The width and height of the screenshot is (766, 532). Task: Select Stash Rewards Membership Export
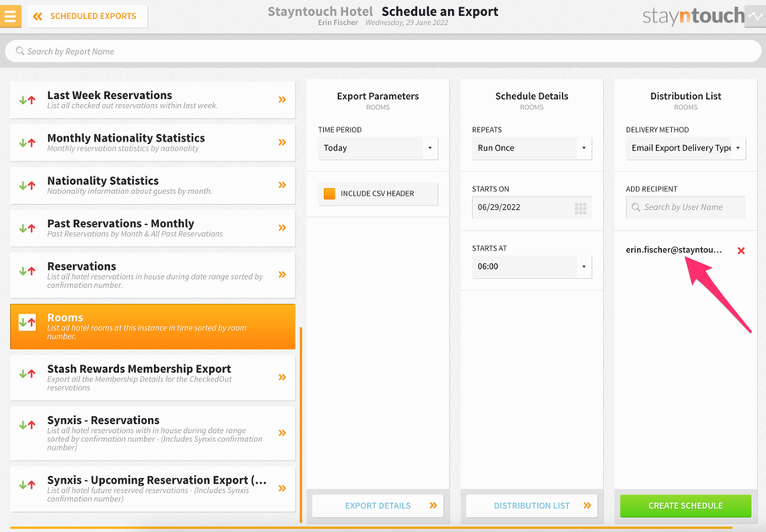tap(152, 378)
